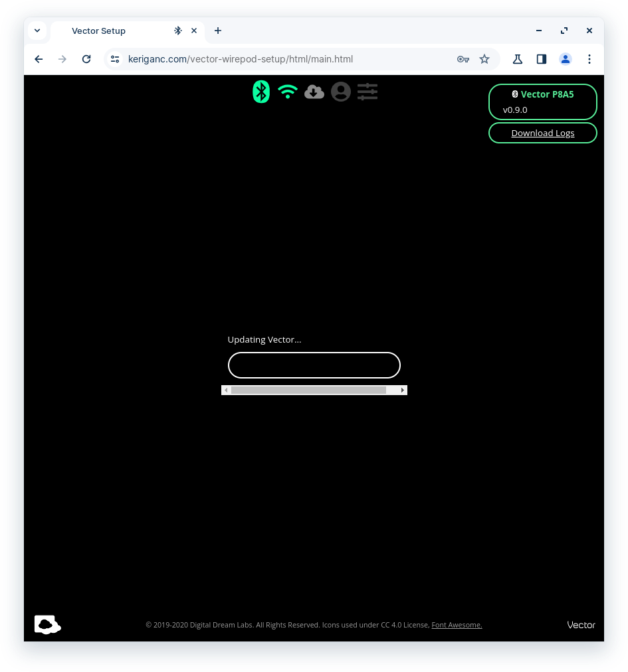Open the browser side panel icon

coord(542,59)
